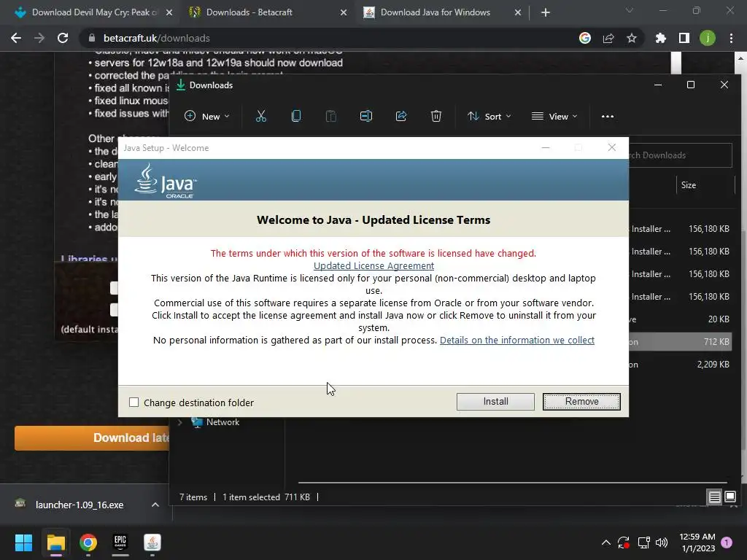This screenshot has width=747, height=560.
Task: Open the notification badge in the taskbar
Action: (x=727, y=542)
